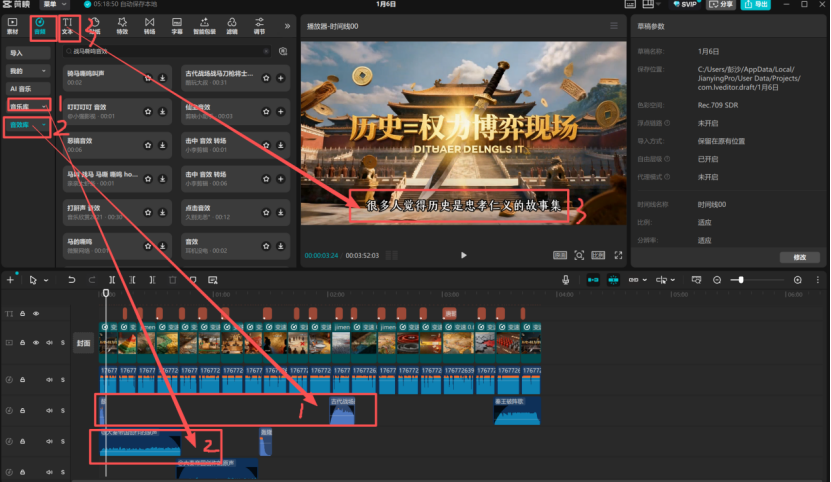
Task: Select the 古代战场 audio clip
Action: click(342, 410)
